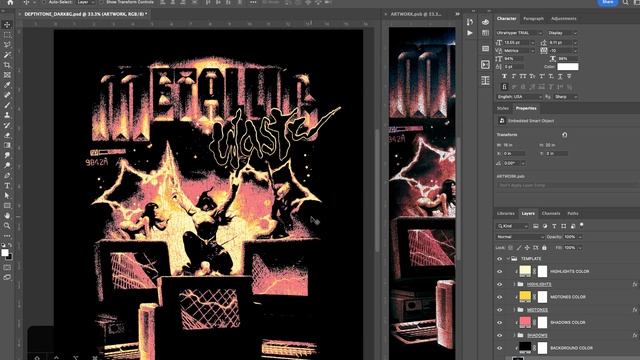Hide the MIDTONES group
This screenshot has width=640, height=360.
click(500, 310)
